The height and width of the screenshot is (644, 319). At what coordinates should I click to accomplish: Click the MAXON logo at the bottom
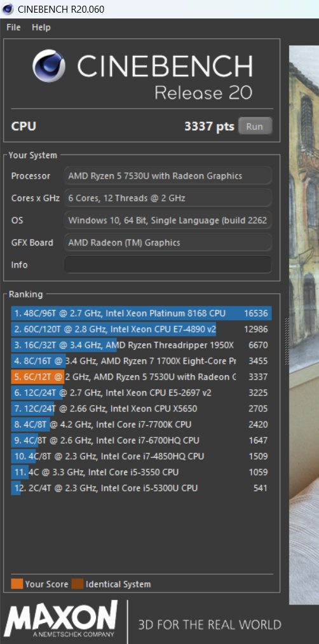point(61,620)
